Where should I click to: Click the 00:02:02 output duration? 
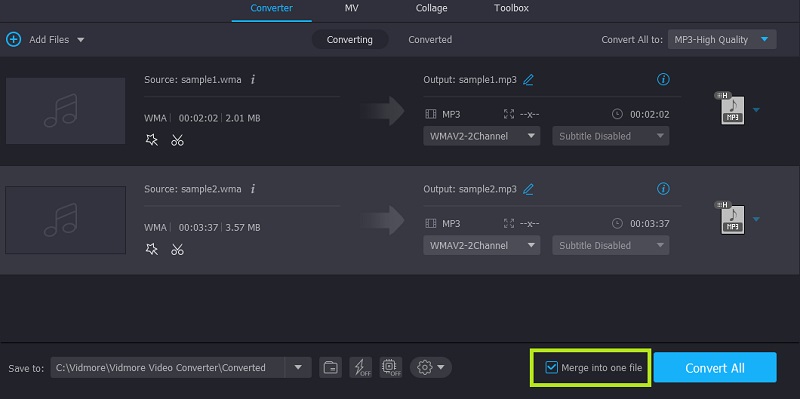[x=649, y=114]
